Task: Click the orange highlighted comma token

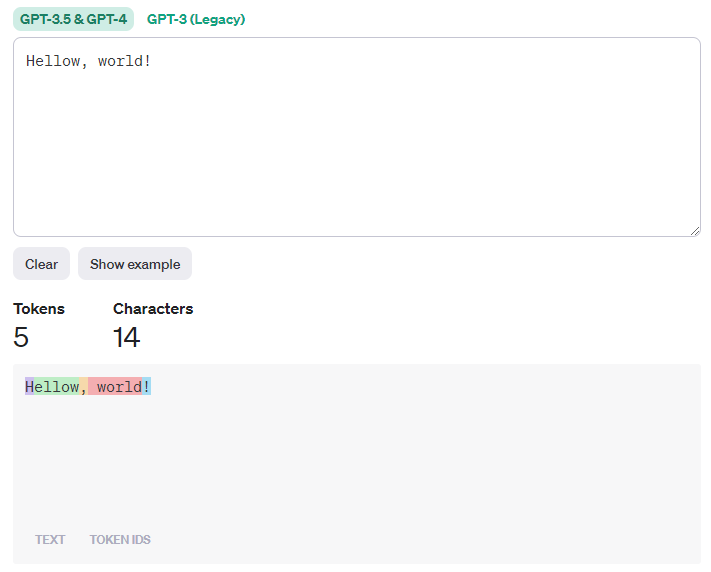Action: click(x=83, y=387)
